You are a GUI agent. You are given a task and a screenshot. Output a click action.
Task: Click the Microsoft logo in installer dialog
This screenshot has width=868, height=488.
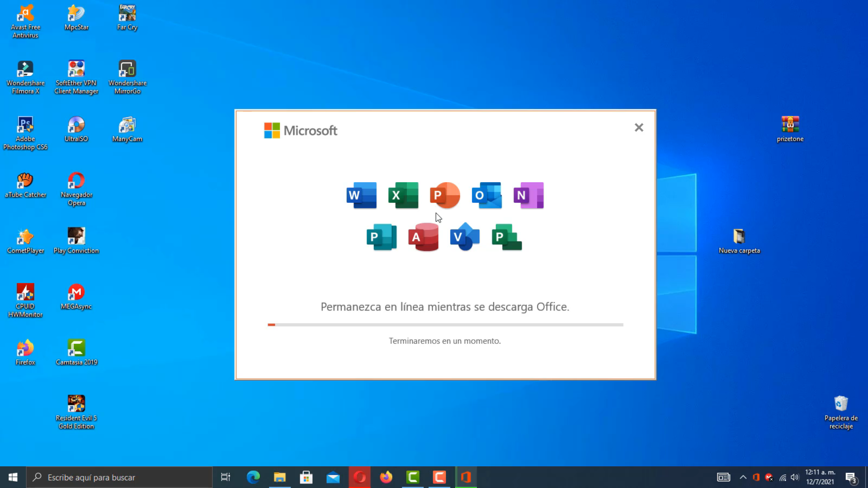coord(301,131)
